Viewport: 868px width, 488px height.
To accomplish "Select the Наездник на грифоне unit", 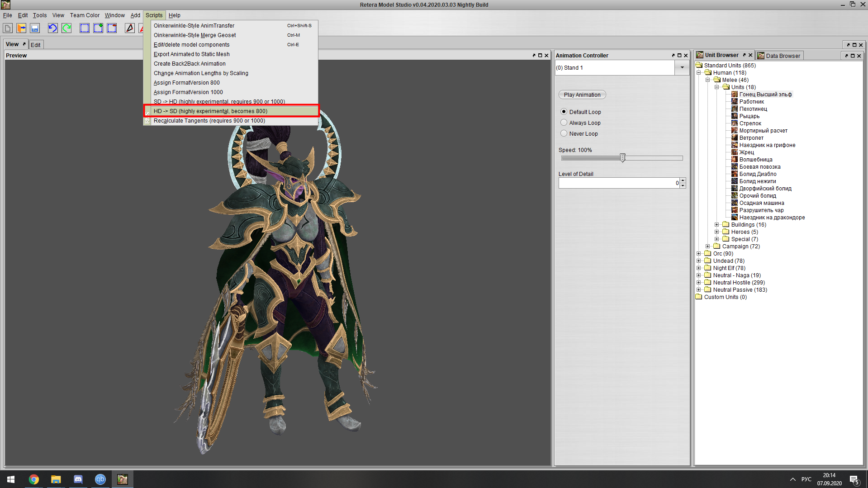I will pos(767,145).
